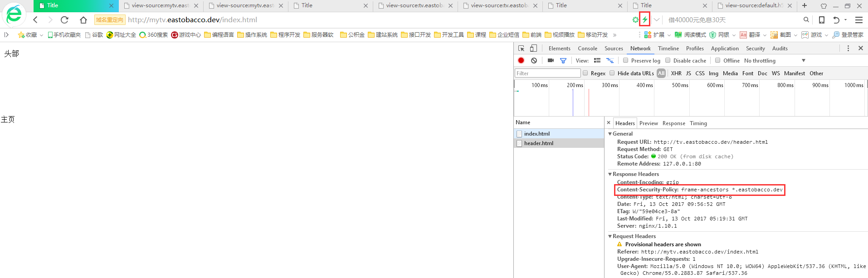The height and width of the screenshot is (278, 868).
Task: Filter requests by Img type
Action: click(713, 73)
